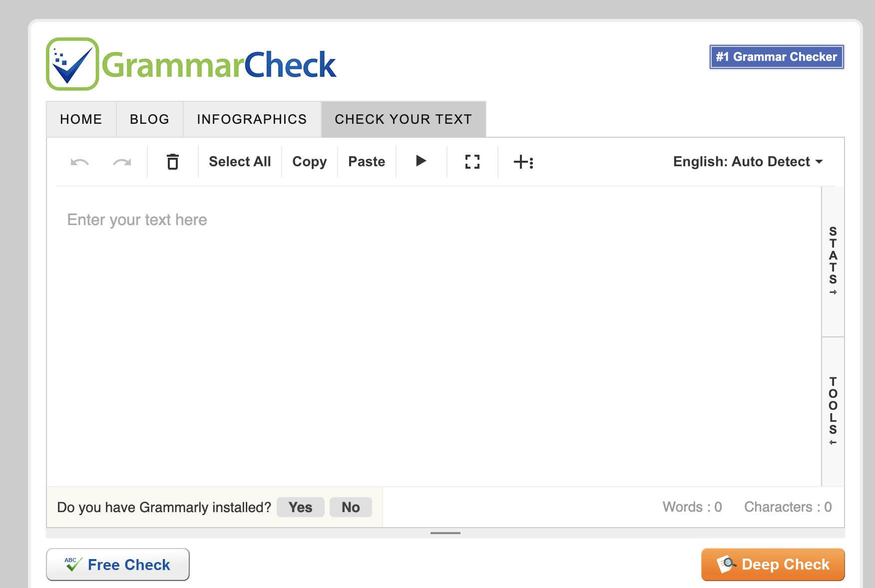
Task: Delete text with the trash icon
Action: click(173, 162)
